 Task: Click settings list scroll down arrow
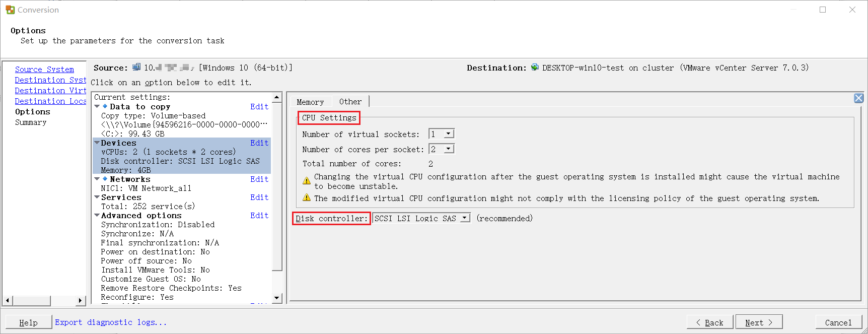(276, 298)
